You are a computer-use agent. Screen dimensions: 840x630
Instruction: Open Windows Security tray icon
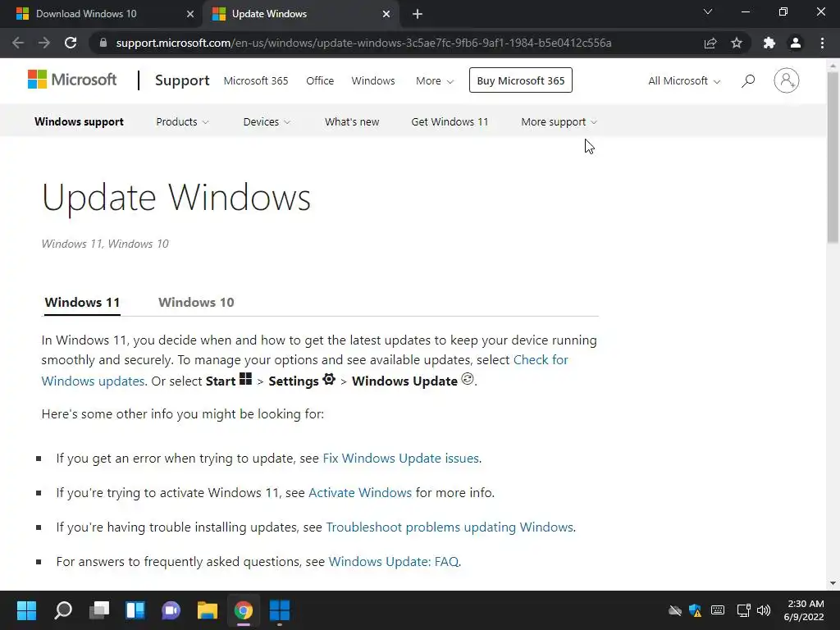(x=696, y=610)
